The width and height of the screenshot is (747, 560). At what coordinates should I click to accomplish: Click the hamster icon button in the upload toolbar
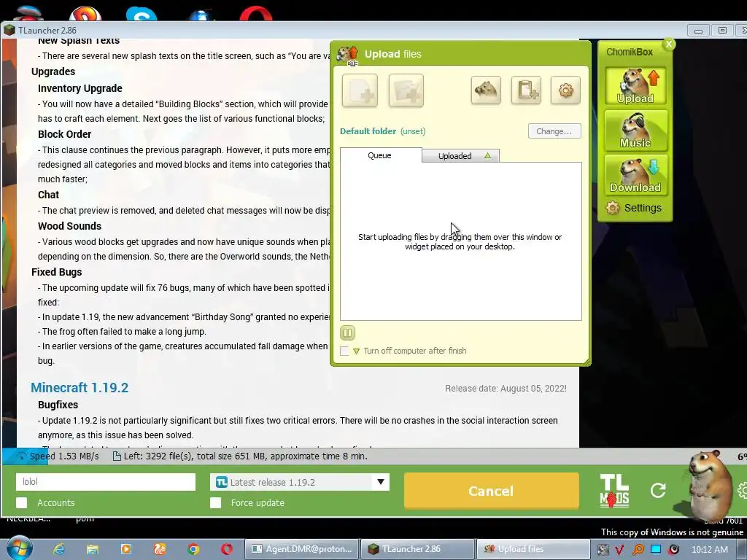(x=486, y=90)
